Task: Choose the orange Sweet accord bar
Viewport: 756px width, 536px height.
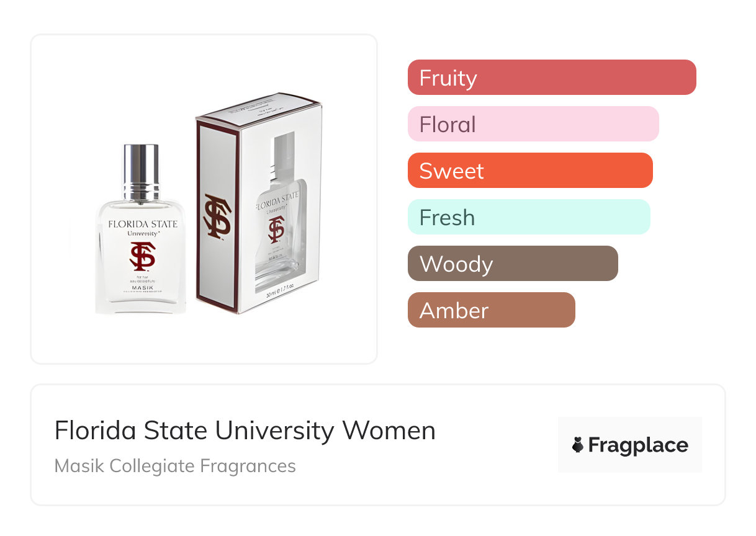Action: click(529, 171)
